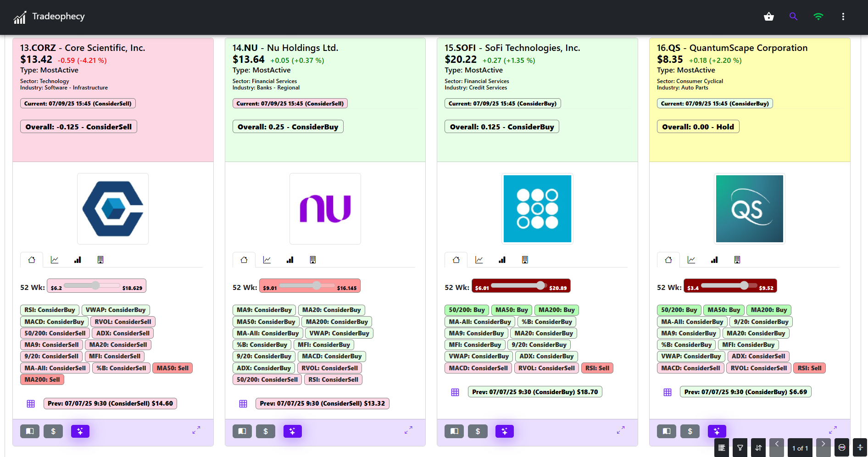This screenshot has height=457, width=868.
Task: Click QS dollar sign button
Action: [690, 431]
